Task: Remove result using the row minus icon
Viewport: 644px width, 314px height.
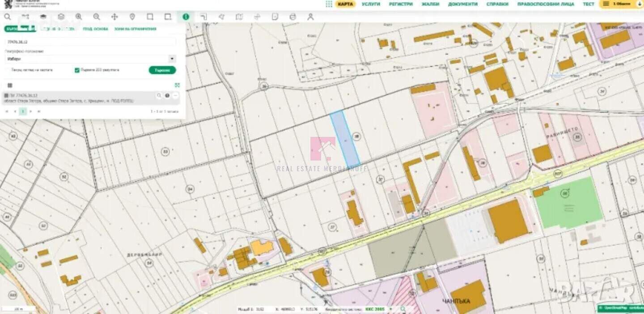Action: 175,96
